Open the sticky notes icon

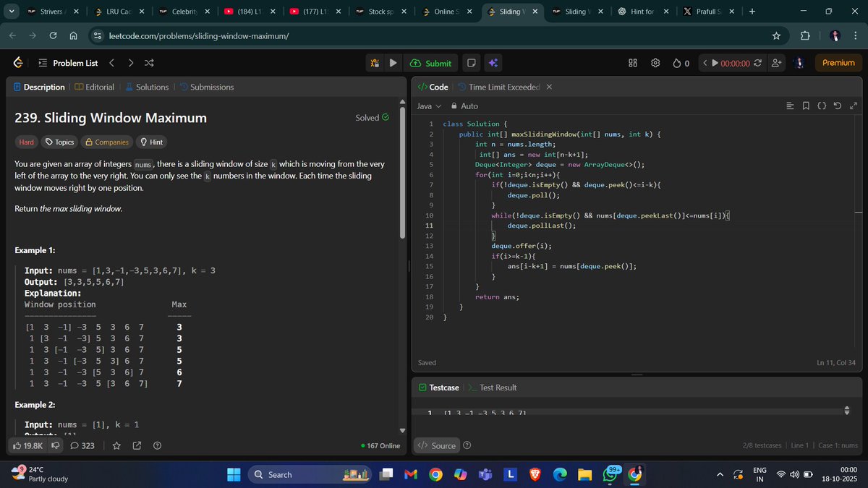(x=472, y=63)
